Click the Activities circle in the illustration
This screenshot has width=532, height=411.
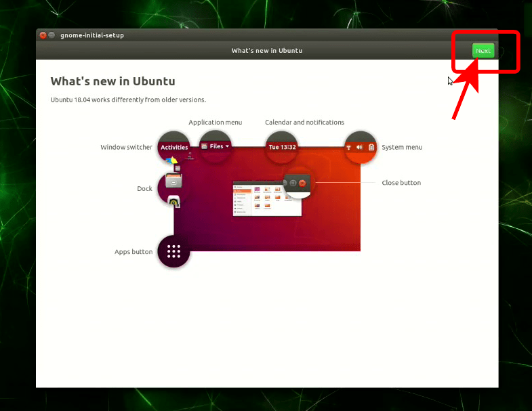173,147
